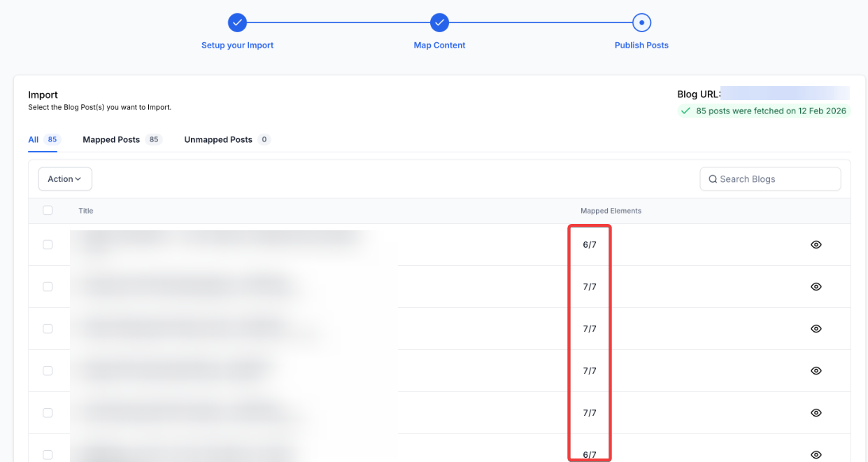Preview the first post using its eye icon
This screenshot has height=462, width=868.
point(816,245)
